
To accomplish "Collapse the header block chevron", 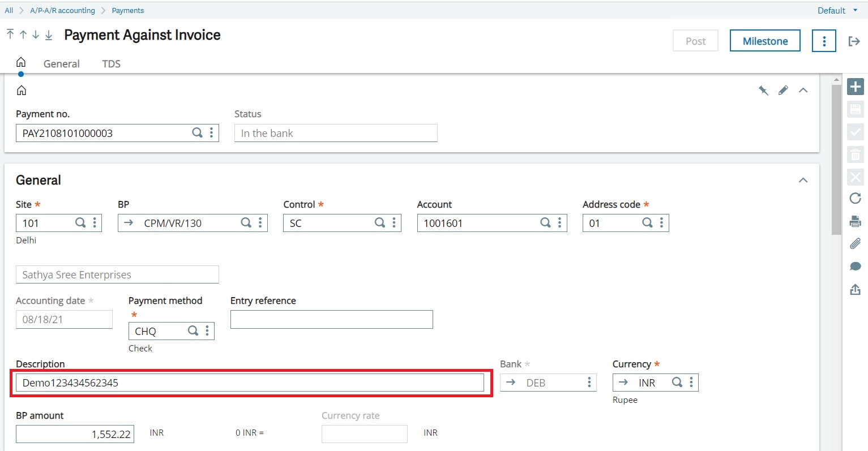I will 803,91.
